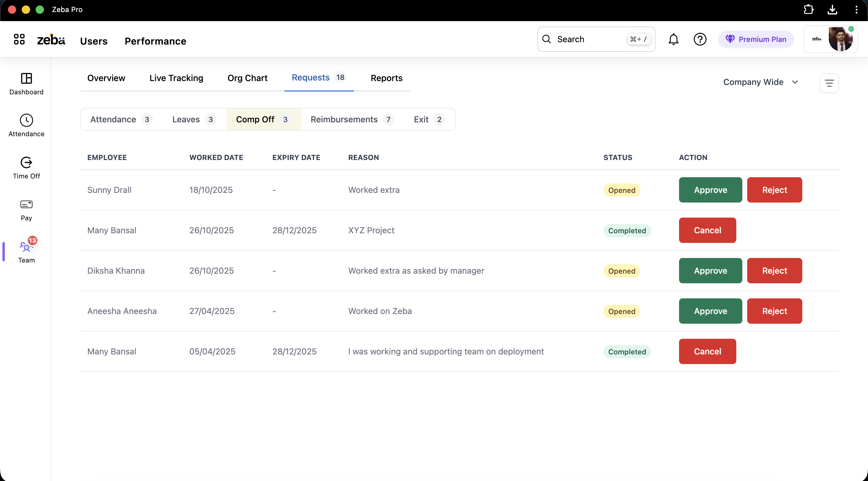Click the Requests count badge 18
Viewport: 868px width, 481px height.
[x=340, y=77]
